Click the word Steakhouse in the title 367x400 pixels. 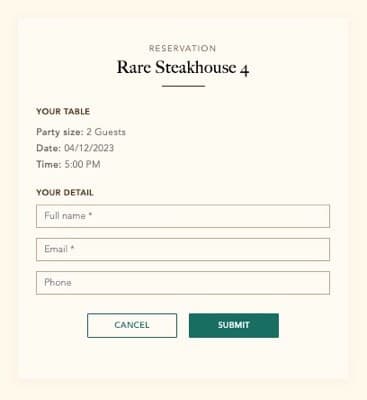pyautogui.click(x=196, y=67)
